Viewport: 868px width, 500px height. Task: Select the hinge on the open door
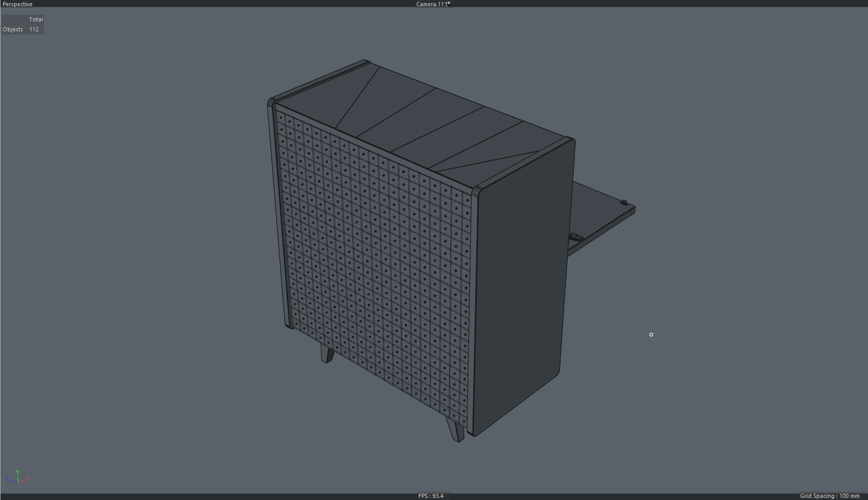[x=576, y=237]
